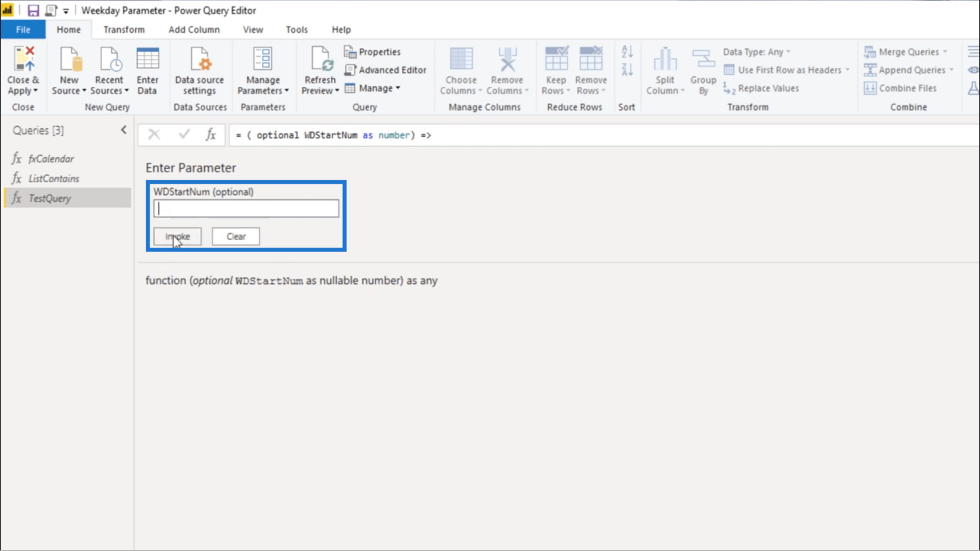
Task: Switch to the Tools tab
Action: (297, 30)
